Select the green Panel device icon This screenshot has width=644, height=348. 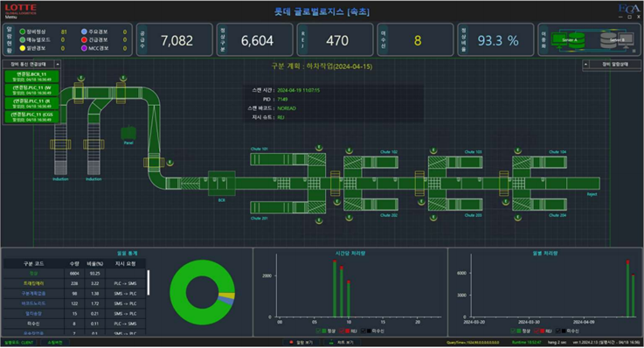[x=128, y=133]
